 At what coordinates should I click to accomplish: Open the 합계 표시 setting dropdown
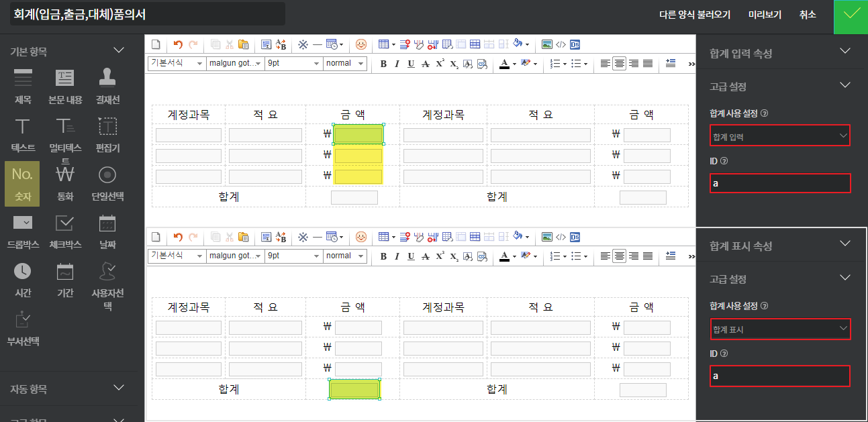(780, 329)
